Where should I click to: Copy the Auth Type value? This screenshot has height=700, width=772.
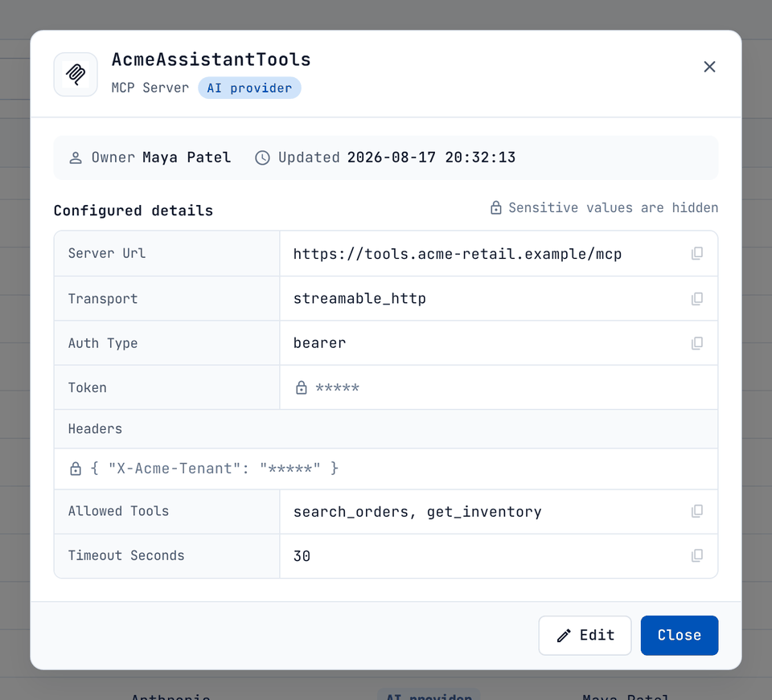pos(696,343)
